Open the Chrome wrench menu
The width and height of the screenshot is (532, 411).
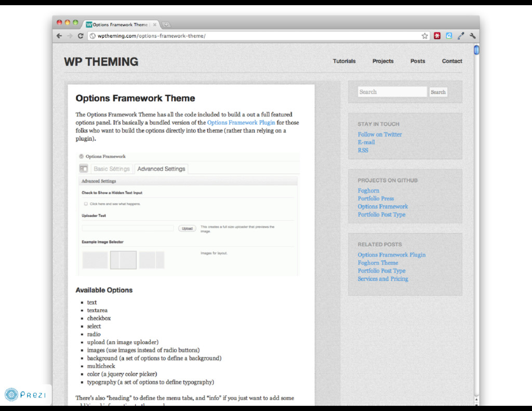pyautogui.click(x=473, y=36)
